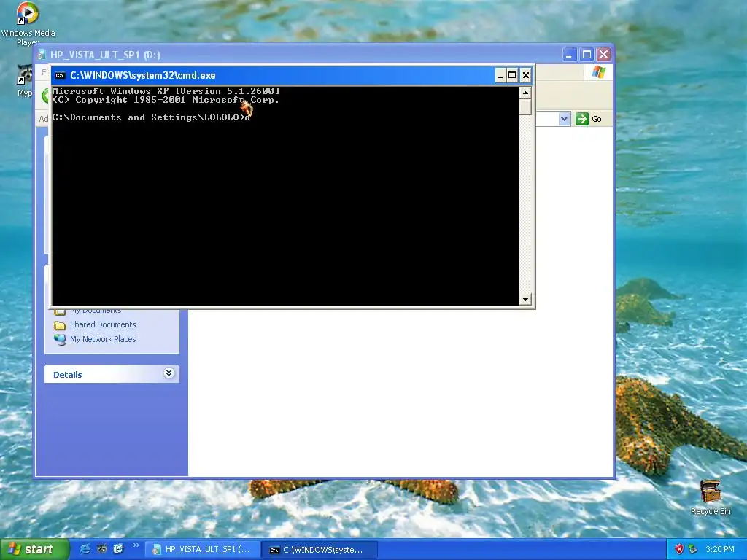Maximize the cmd.exe window
Screen dimensions: 747x560
click(x=512, y=75)
